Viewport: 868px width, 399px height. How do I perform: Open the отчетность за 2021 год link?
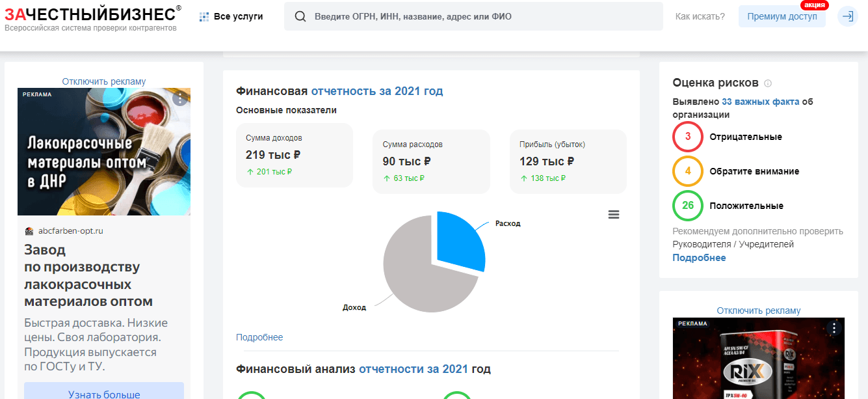(377, 91)
